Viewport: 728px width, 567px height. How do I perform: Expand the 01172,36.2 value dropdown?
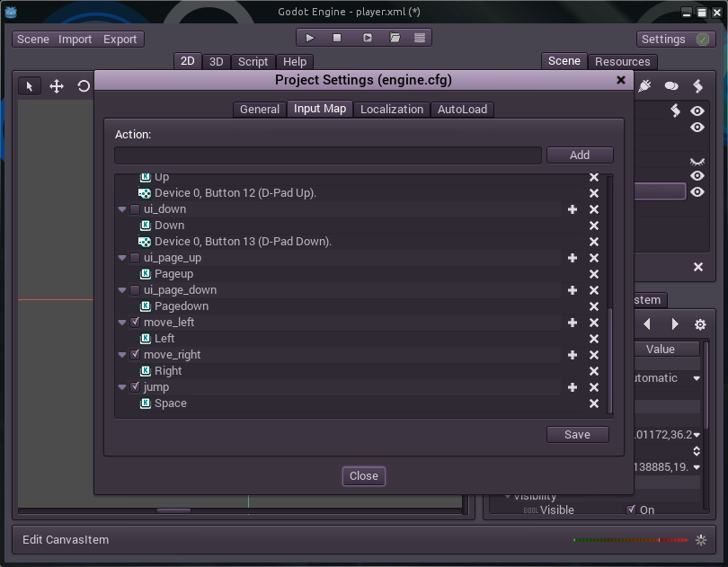click(x=697, y=435)
